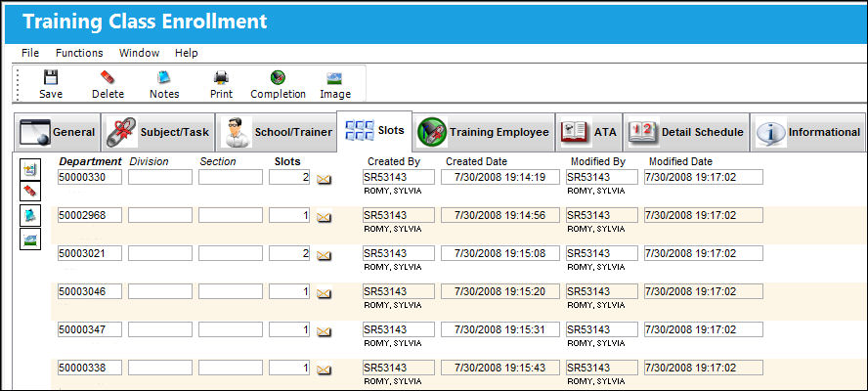Click the Division field for department 50003046
Image resolution: width=868 pixels, height=391 pixels.
(160, 291)
